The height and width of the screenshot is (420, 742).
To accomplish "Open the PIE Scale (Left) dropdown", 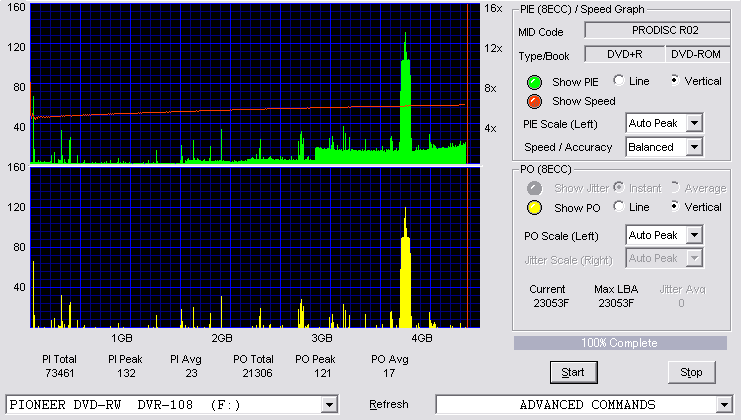I will [694, 123].
